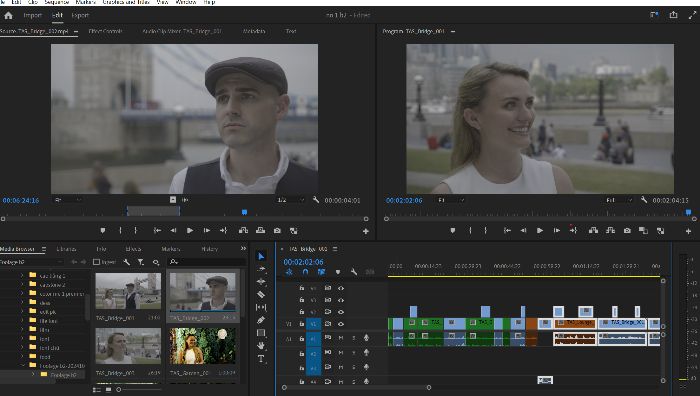Screen dimensions: 700x396
Task: Open Source monitor button editor plus
Action: coord(366,231)
